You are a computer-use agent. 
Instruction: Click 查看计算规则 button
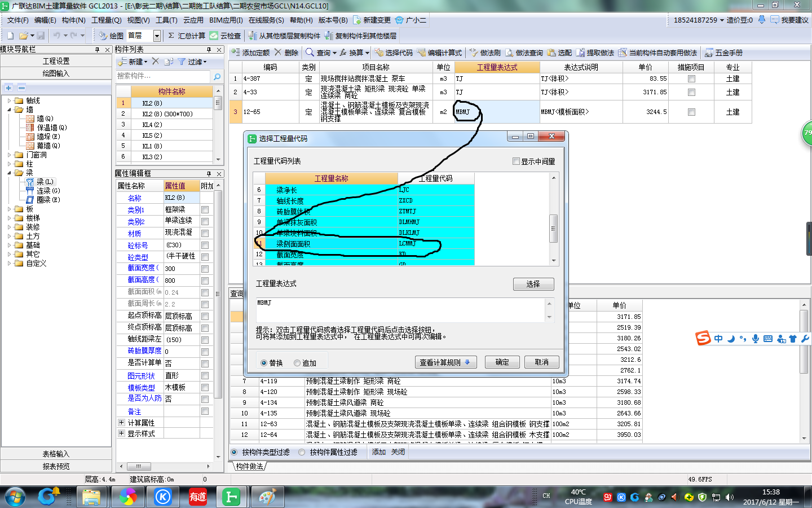(x=445, y=362)
